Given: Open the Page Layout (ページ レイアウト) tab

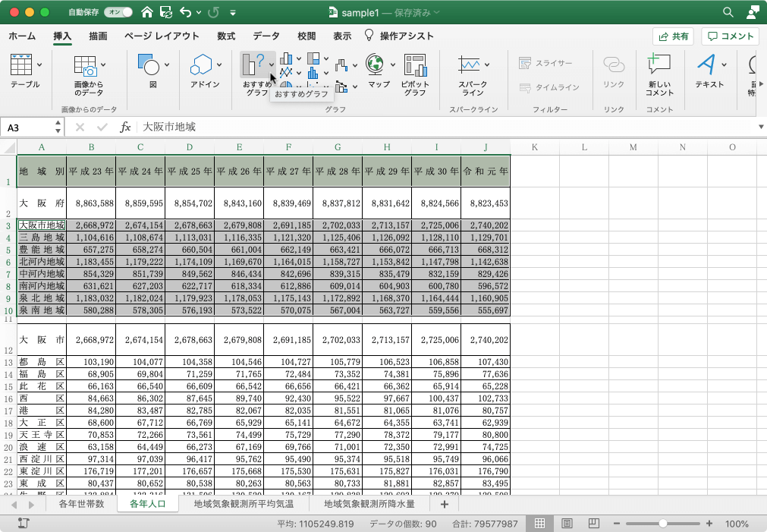Looking at the screenshot, I should point(162,36).
